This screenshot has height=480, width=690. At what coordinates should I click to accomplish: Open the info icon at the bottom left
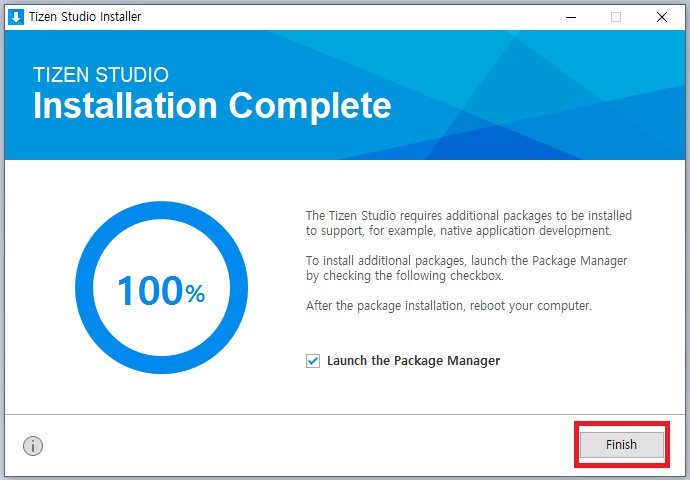point(33,446)
